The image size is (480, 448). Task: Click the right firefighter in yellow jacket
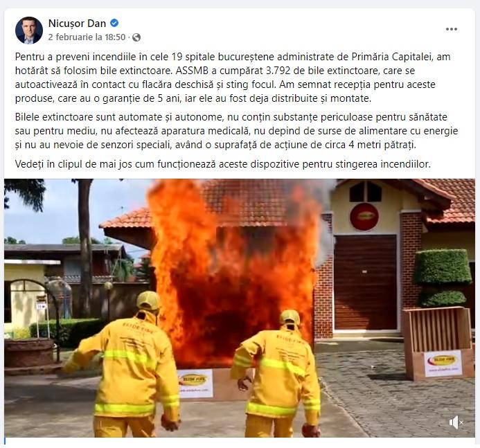[277, 375]
